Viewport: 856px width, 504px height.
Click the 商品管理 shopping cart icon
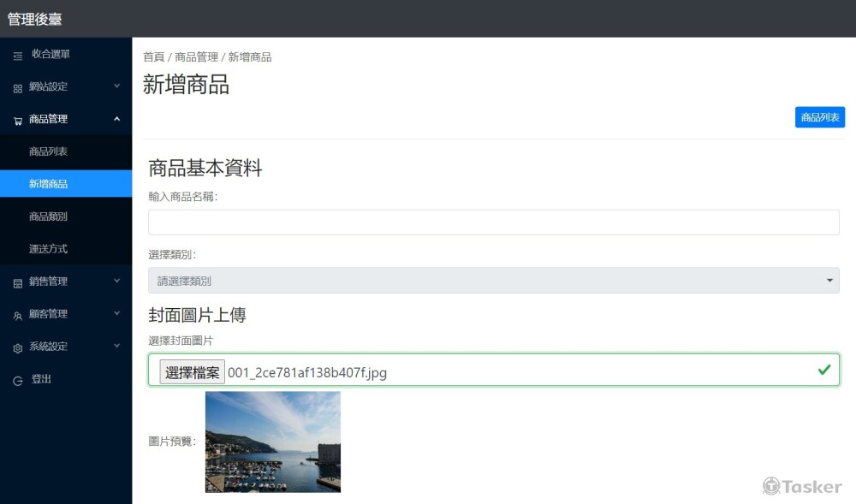[x=17, y=119]
